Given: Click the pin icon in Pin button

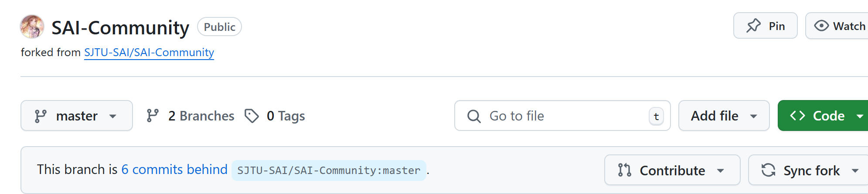Looking at the screenshot, I should coord(753,26).
